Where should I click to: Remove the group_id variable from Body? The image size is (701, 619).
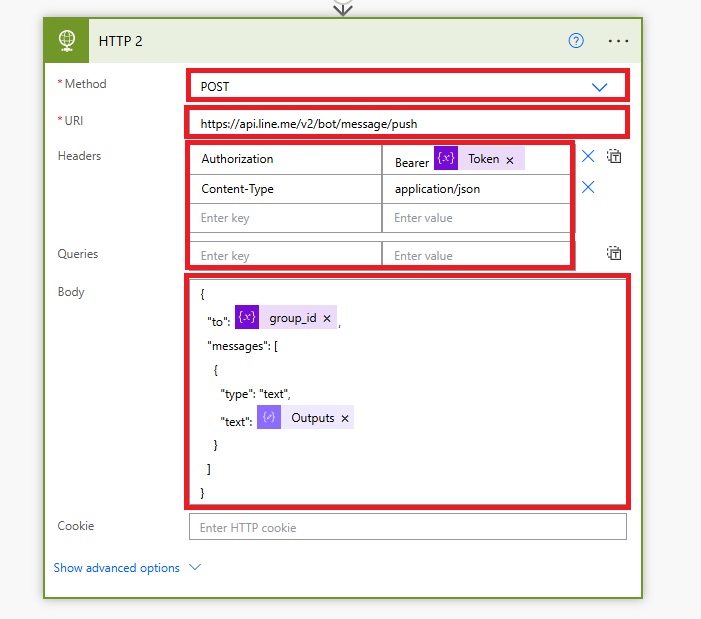[327, 318]
